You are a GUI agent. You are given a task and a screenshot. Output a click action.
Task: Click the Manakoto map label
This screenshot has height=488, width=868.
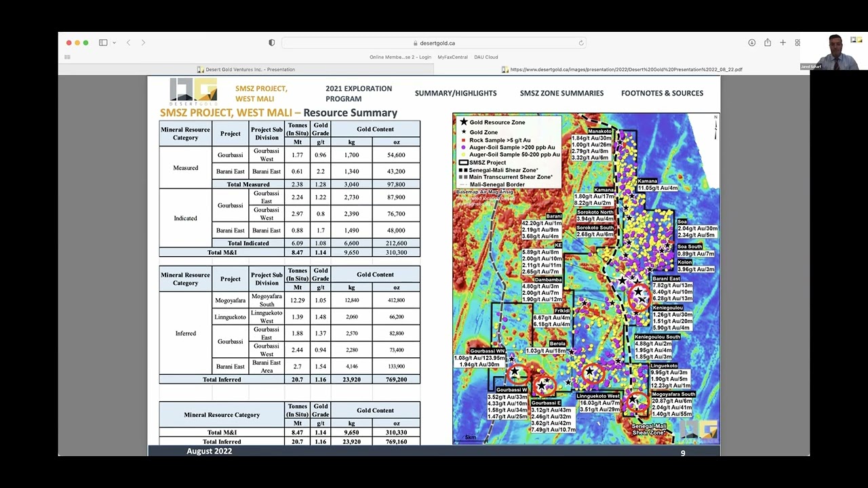(599, 131)
